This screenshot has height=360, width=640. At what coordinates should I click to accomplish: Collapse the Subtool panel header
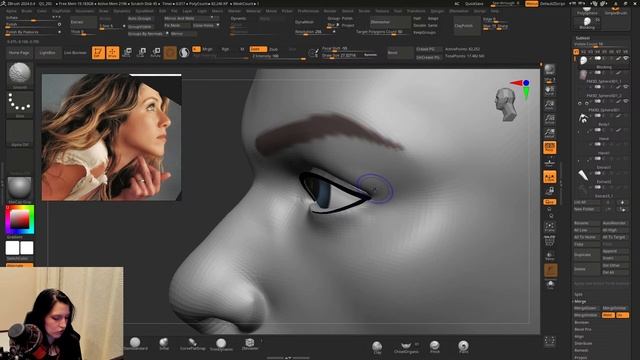pos(582,38)
